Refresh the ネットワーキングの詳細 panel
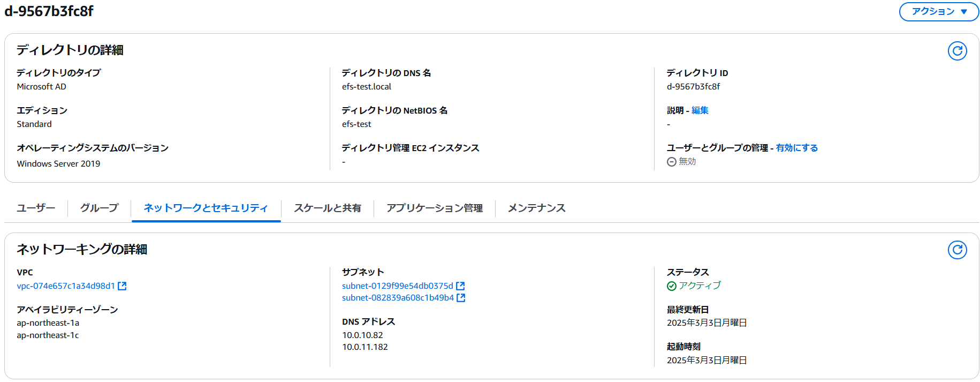This screenshot has height=382, width=980. (x=957, y=250)
